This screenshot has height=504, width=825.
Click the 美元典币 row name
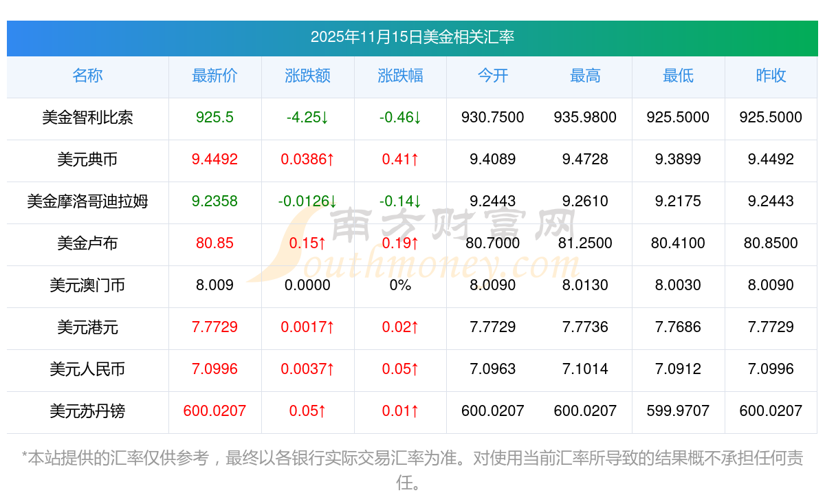87,160
